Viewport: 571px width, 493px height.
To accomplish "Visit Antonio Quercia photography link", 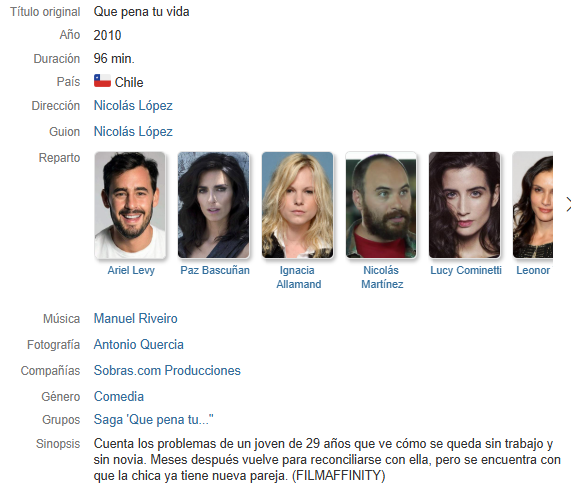I will (x=138, y=344).
